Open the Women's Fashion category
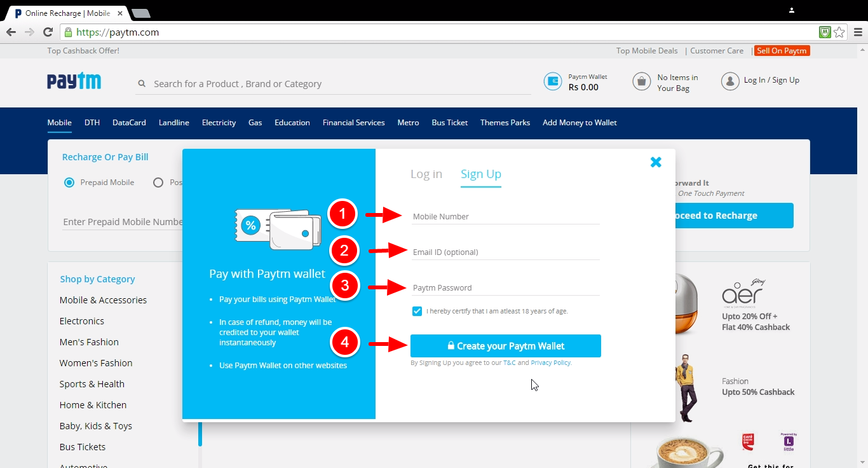The width and height of the screenshot is (868, 468). [x=96, y=363]
